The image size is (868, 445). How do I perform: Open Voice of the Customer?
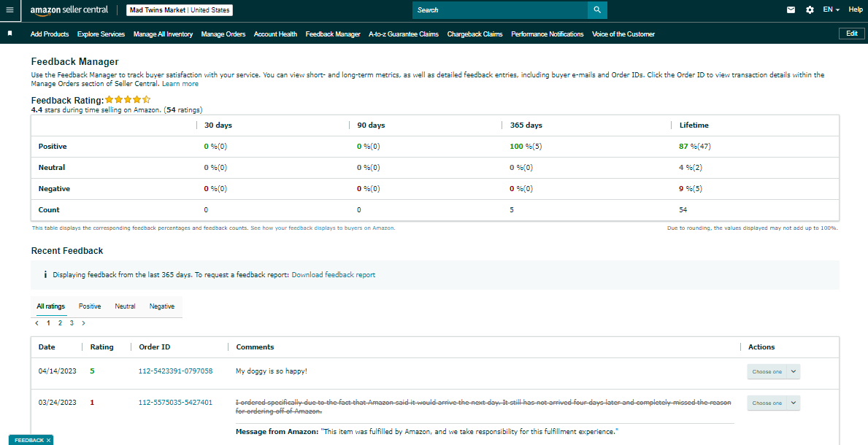click(x=623, y=34)
